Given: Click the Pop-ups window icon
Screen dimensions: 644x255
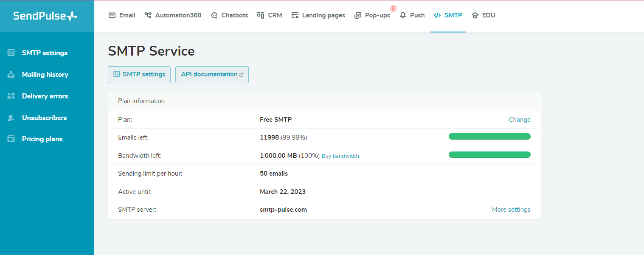Looking at the screenshot, I should [358, 15].
